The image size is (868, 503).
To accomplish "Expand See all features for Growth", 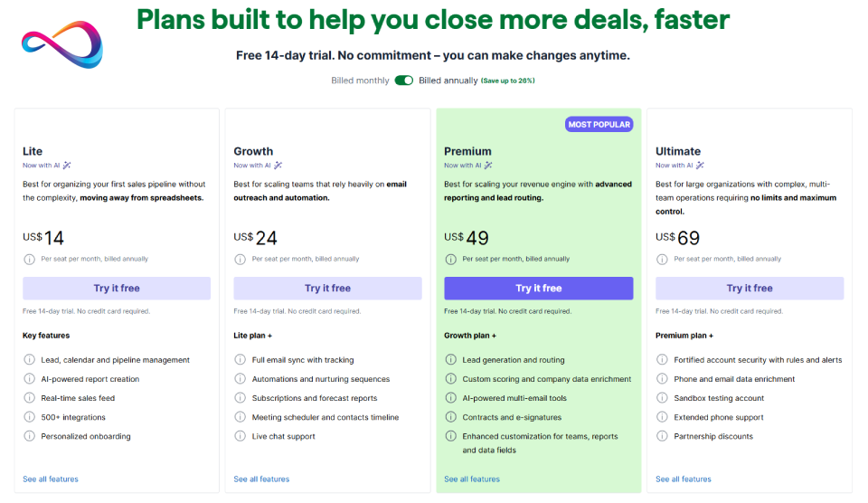I will click(x=261, y=479).
